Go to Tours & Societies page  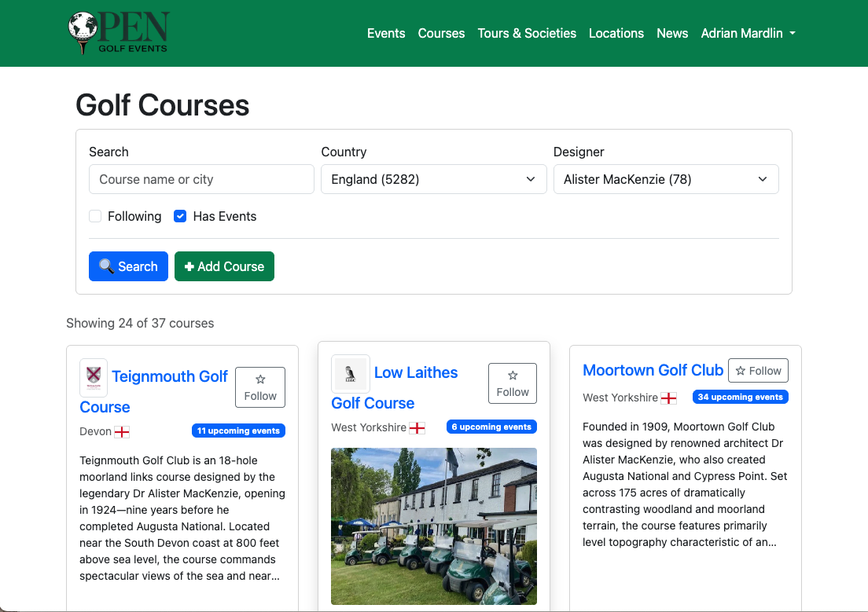tap(527, 33)
